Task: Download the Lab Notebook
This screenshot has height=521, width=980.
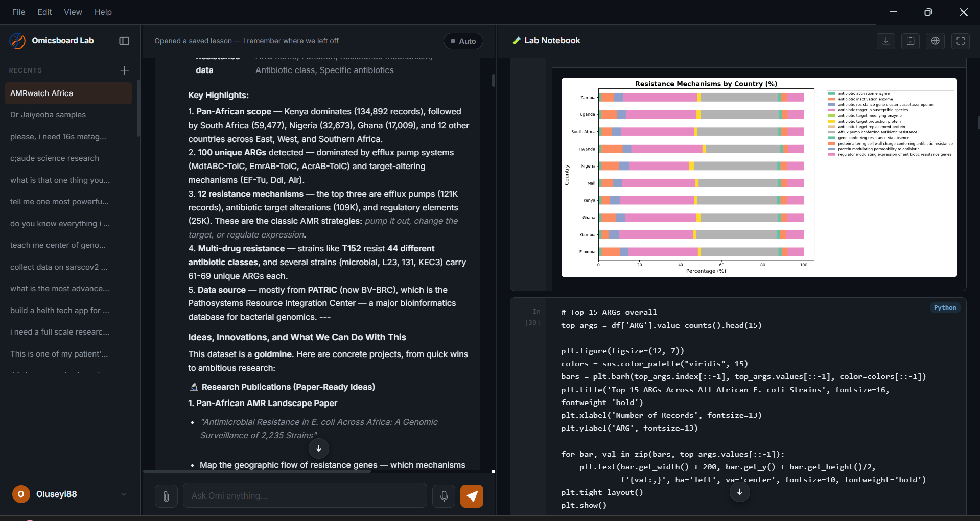Action: (886, 41)
